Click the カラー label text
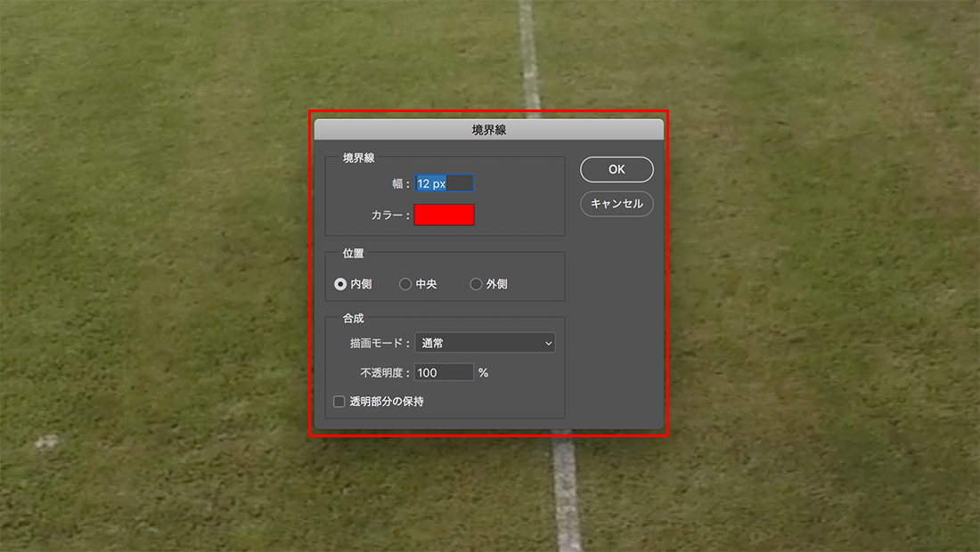 [x=389, y=216]
